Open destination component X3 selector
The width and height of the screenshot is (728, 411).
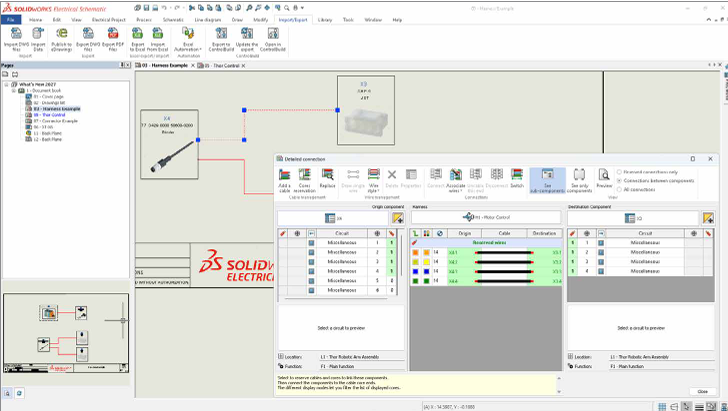pos(633,218)
